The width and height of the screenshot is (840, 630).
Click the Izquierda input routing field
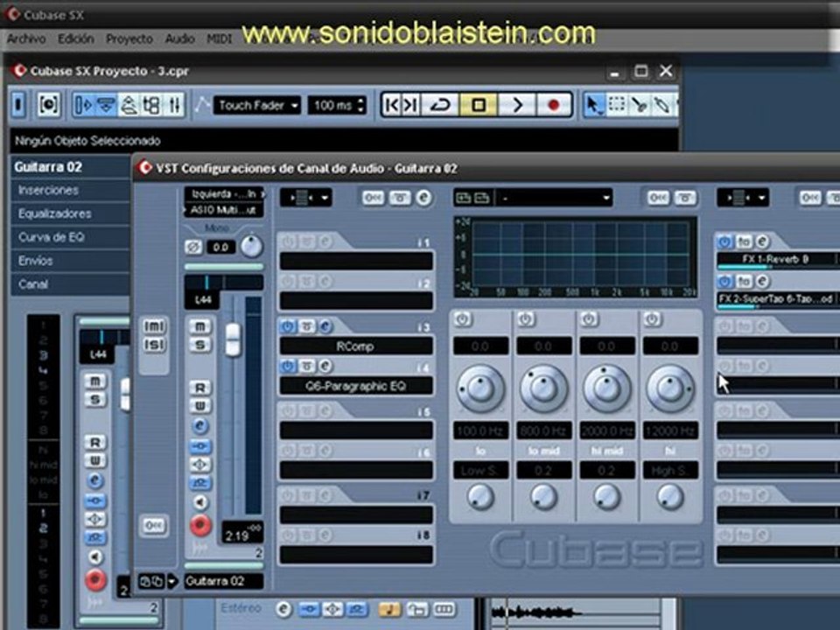[x=224, y=194]
